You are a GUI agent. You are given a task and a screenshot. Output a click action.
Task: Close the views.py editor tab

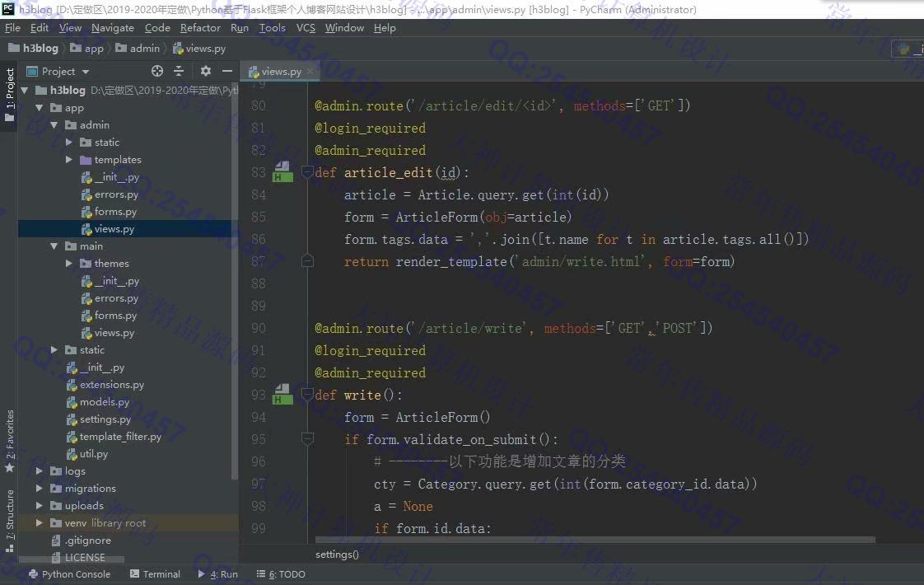pos(310,72)
